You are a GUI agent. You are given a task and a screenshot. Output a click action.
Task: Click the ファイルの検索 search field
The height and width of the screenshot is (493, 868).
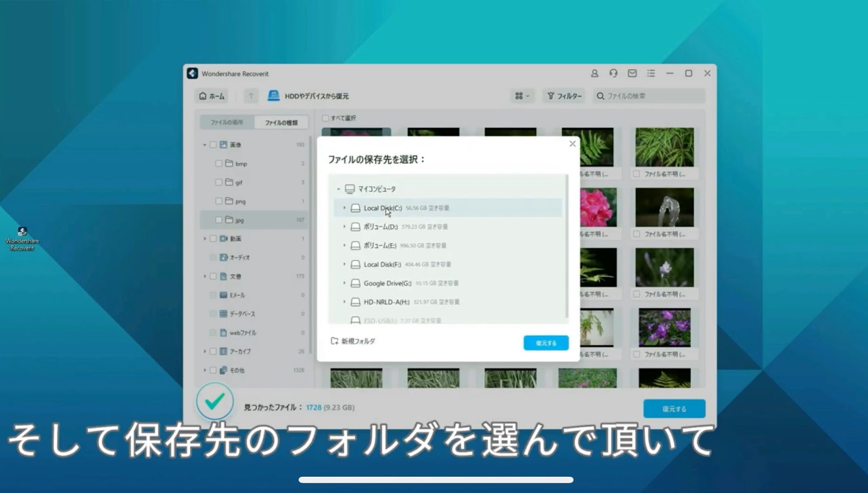click(x=649, y=96)
